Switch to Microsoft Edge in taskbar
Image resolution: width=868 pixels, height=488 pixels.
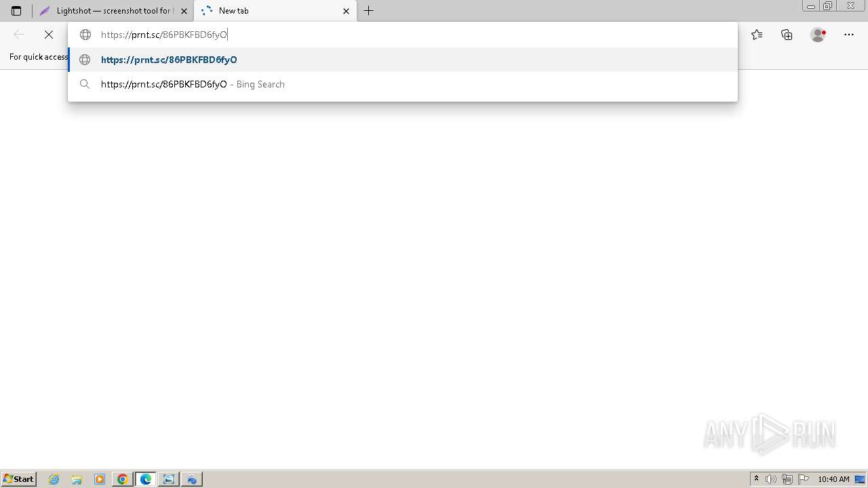[146, 479]
